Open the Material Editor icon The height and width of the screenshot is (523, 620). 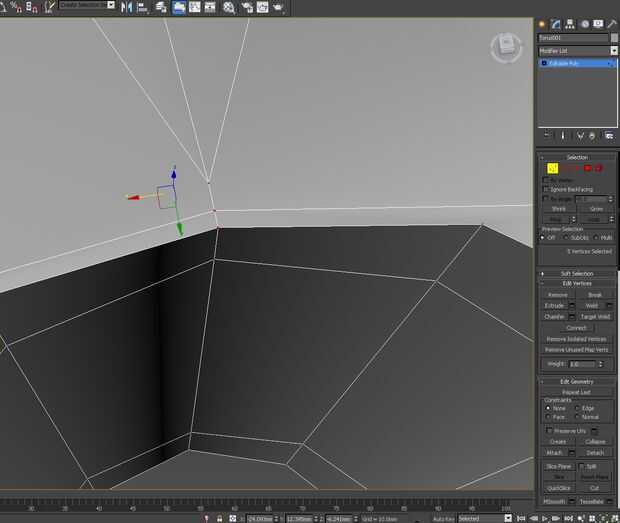point(229,7)
